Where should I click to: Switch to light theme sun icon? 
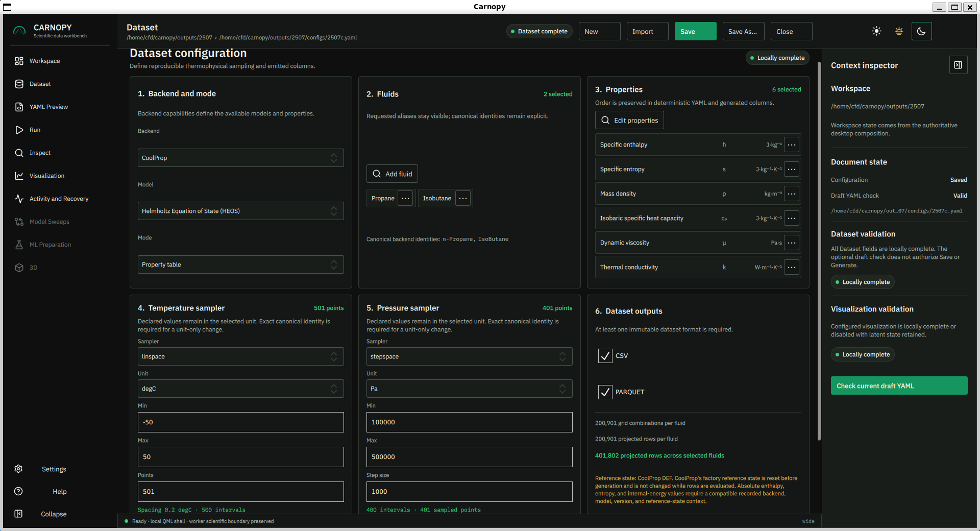click(x=876, y=31)
